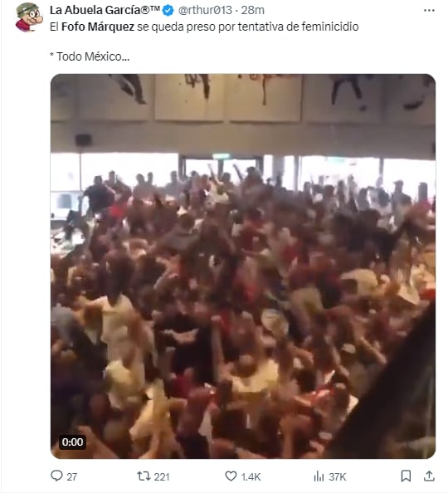Viewport: 448px width, 493px height.
Task: Click the bold Fofo Márquez text
Action: coord(98,27)
